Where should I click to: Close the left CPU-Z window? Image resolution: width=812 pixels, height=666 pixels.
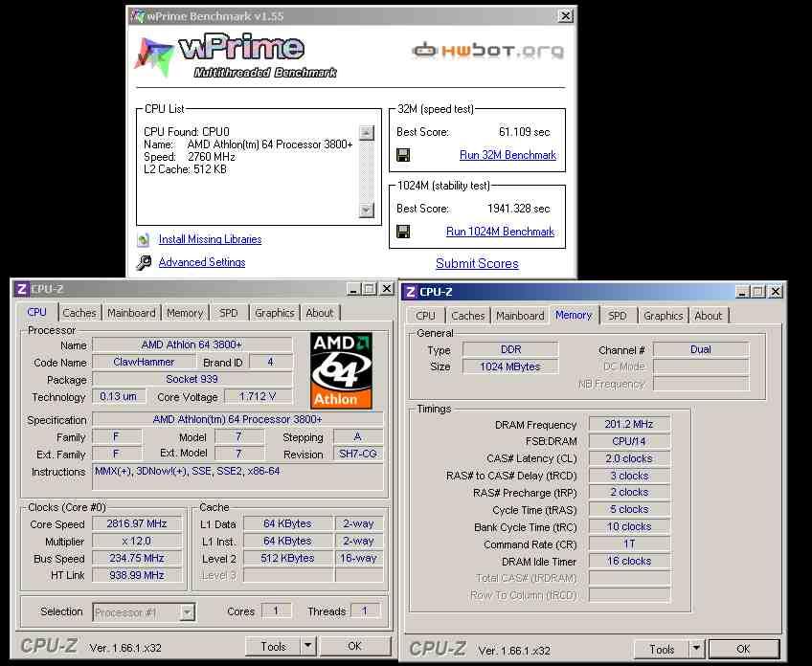(387, 289)
